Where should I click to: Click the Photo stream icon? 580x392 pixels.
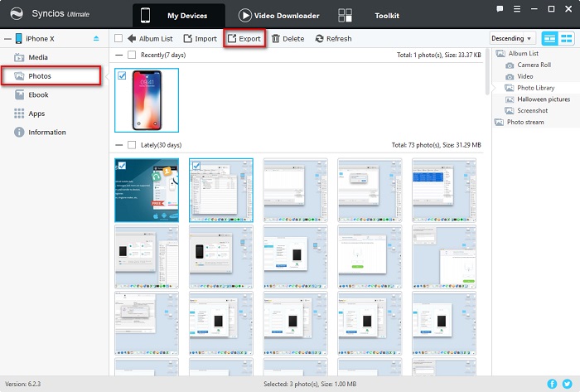pos(499,122)
